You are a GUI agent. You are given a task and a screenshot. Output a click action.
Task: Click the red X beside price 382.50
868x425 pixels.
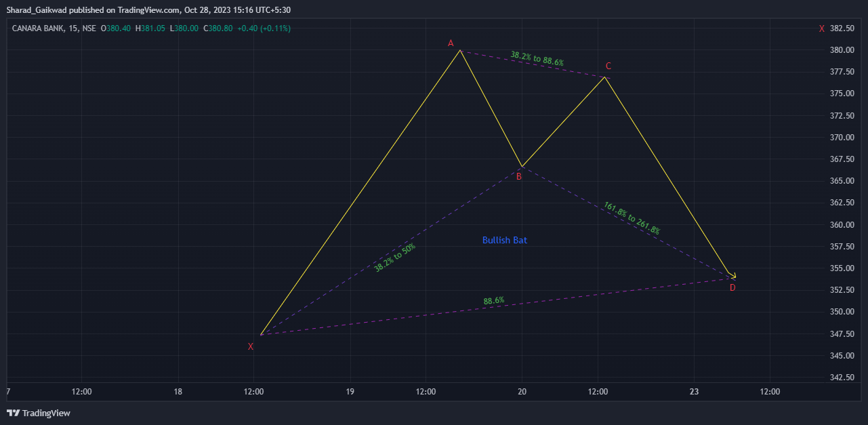pyautogui.click(x=821, y=28)
